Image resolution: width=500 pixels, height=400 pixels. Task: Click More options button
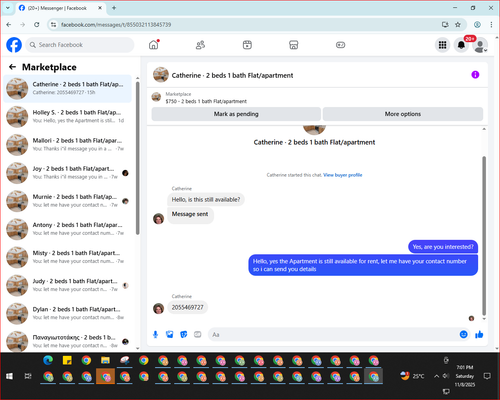point(403,114)
